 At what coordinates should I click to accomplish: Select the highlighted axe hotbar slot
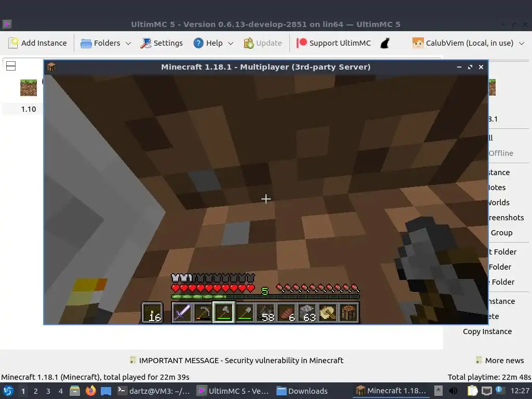(223, 312)
